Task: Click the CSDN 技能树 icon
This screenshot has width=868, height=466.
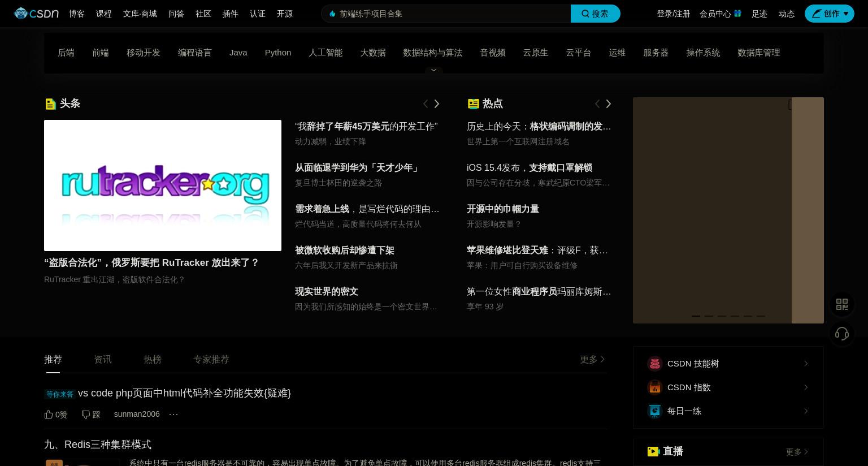Action: coord(655,363)
